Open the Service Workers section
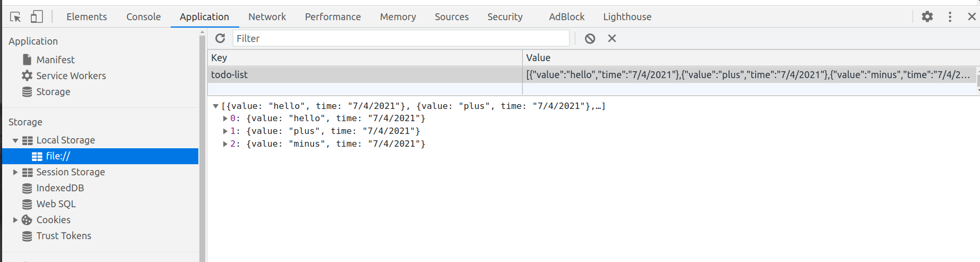The image size is (980, 262). point(71,75)
